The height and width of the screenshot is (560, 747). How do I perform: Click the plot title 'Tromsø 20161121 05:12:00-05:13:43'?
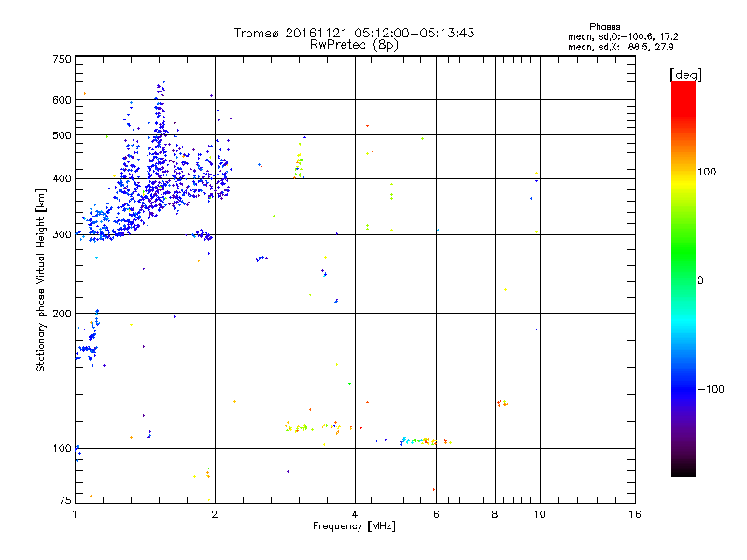point(354,33)
